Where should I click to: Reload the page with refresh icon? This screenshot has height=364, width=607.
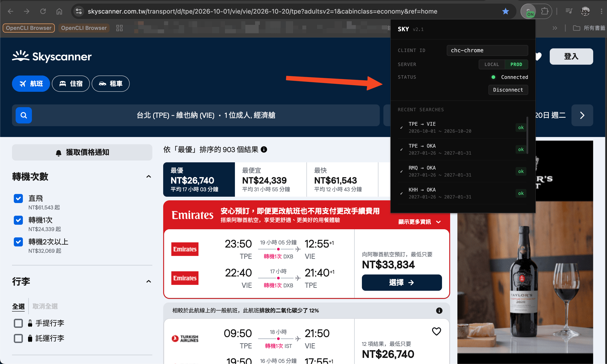point(43,11)
